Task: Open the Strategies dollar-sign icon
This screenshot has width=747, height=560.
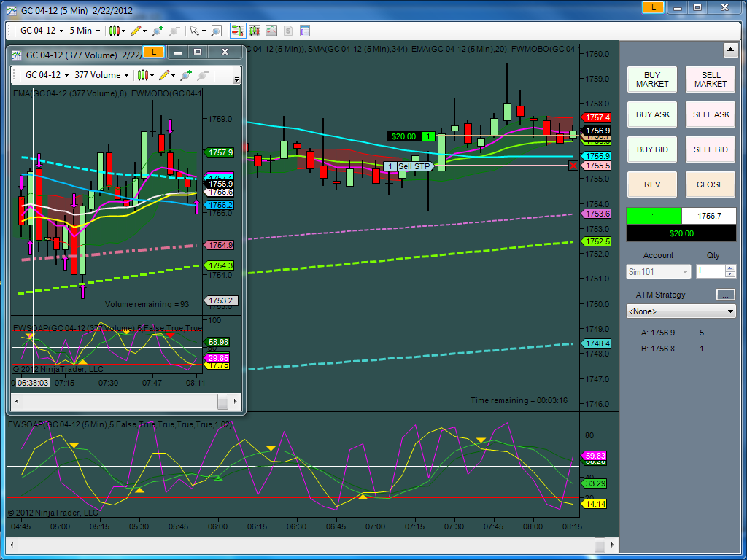Action: (287, 31)
